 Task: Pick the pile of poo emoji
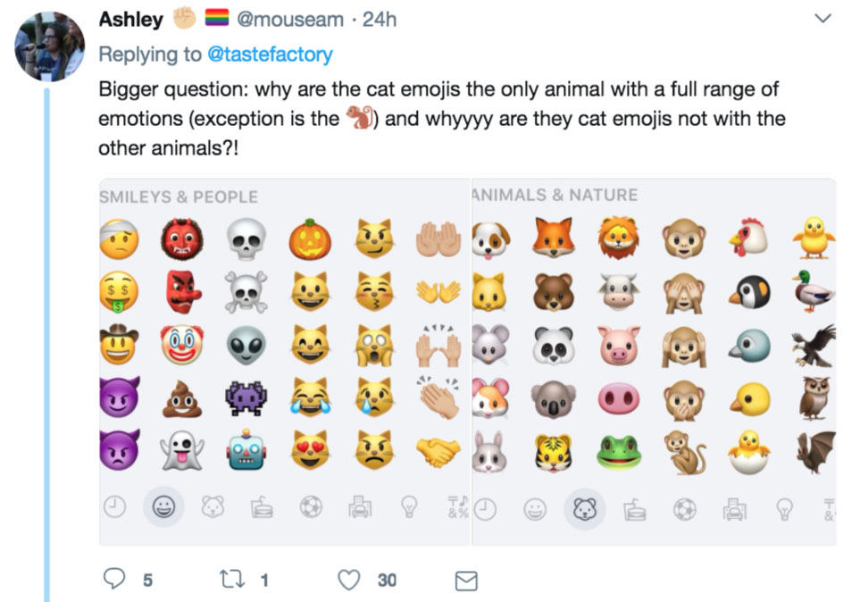pos(182,398)
